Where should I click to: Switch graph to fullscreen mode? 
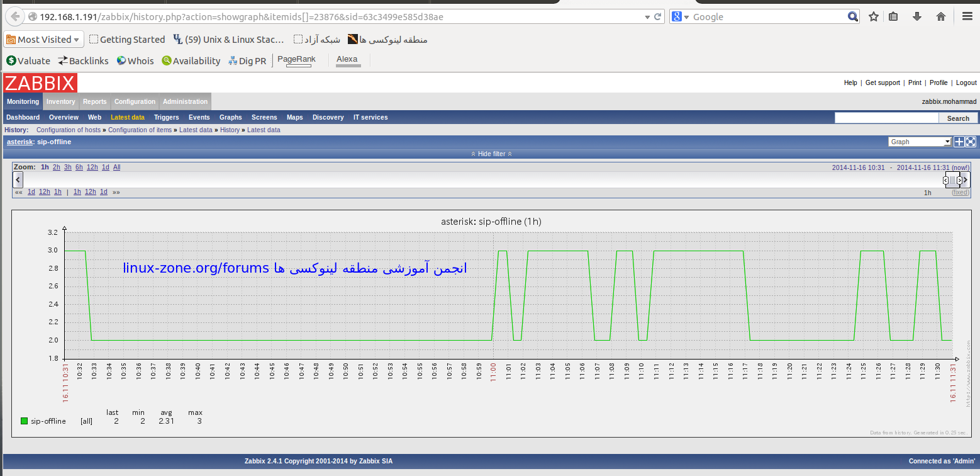(x=971, y=142)
